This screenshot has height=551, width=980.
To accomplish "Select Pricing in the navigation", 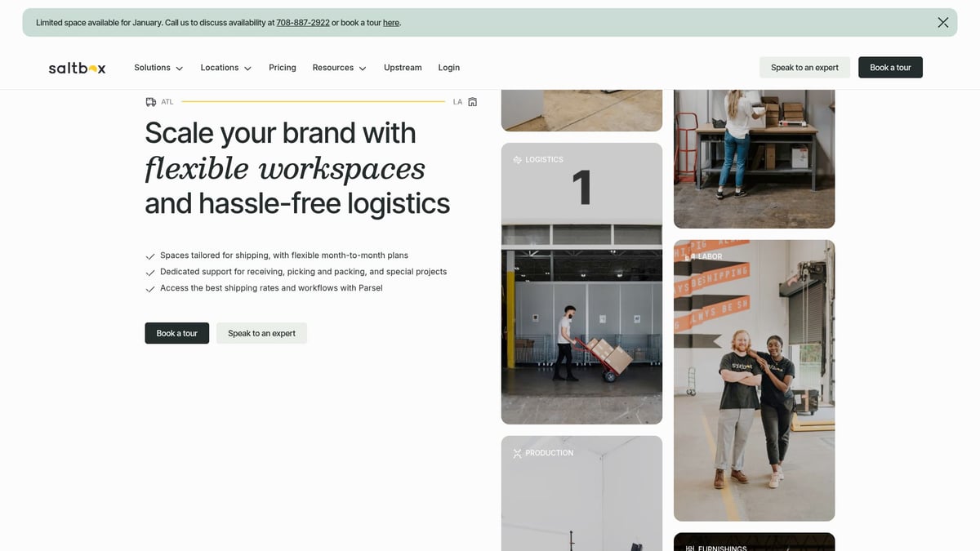I will [x=282, y=67].
